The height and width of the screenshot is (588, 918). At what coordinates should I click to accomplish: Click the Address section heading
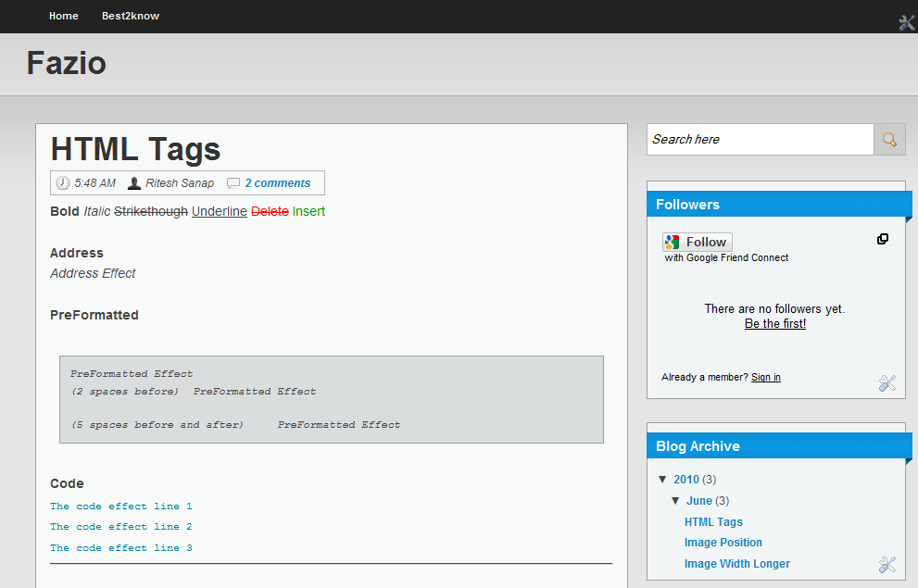tap(77, 253)
